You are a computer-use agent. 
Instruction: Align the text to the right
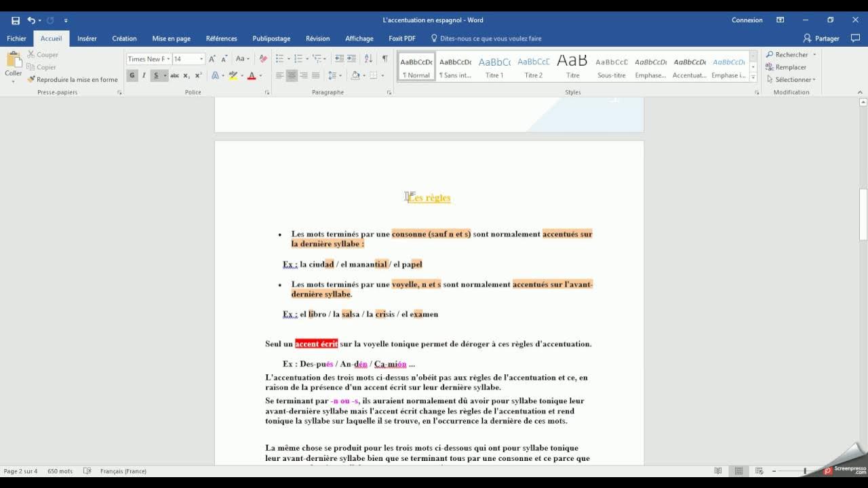point(304,75)
